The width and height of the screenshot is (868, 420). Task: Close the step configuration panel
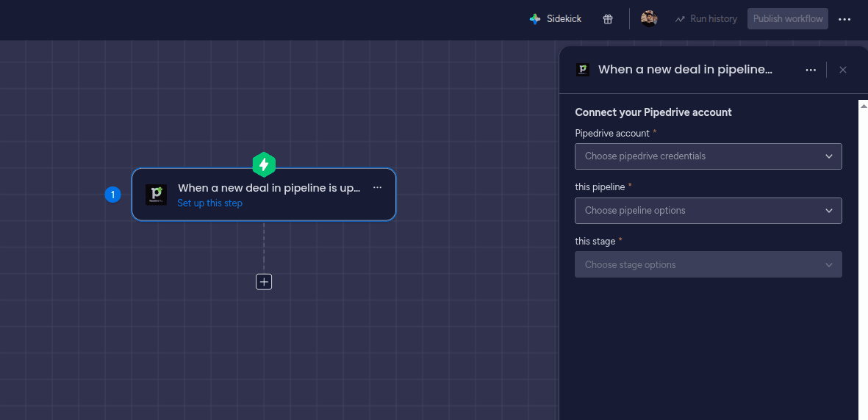click(843, 70)
